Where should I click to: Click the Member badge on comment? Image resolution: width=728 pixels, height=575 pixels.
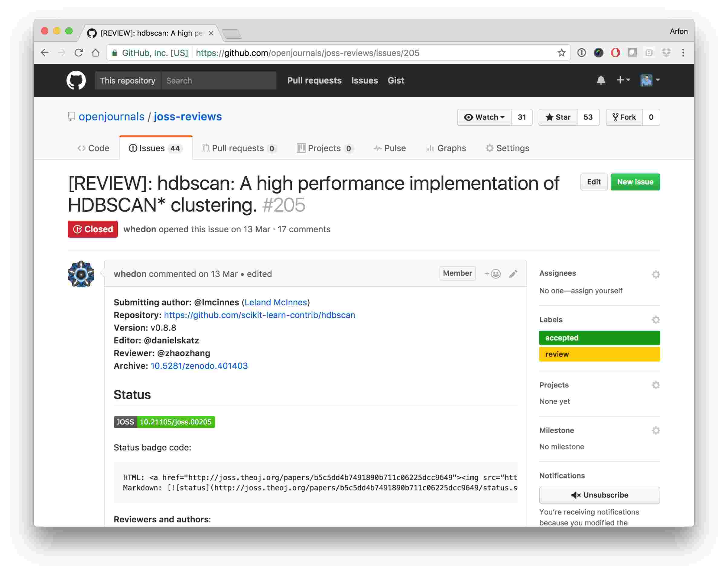457,273
